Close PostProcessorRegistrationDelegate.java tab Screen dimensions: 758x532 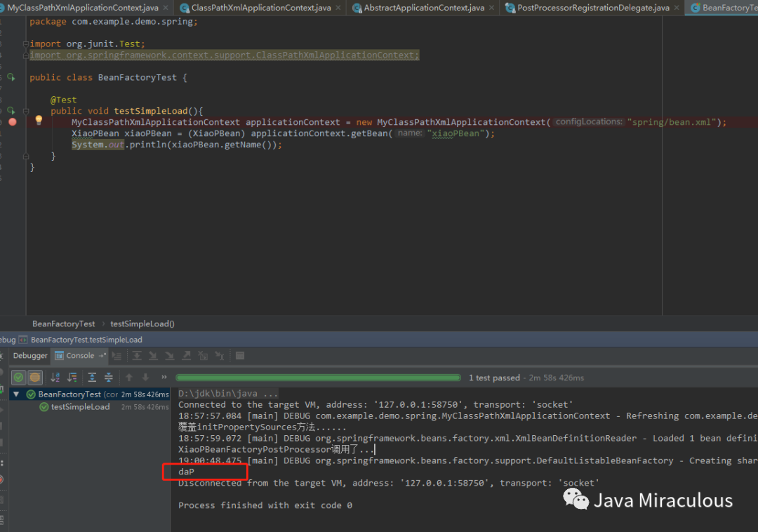(677, 8)
